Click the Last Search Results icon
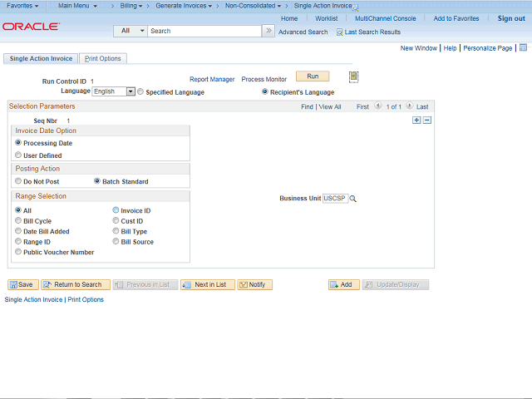Viewport: 532px width, 399px height. (339, 32)
